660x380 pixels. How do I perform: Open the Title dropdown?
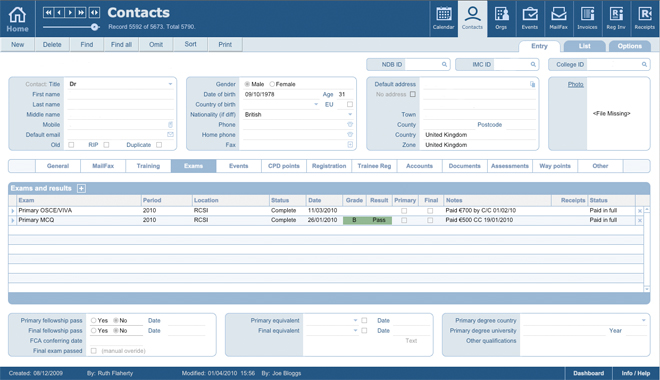[170, 84]
